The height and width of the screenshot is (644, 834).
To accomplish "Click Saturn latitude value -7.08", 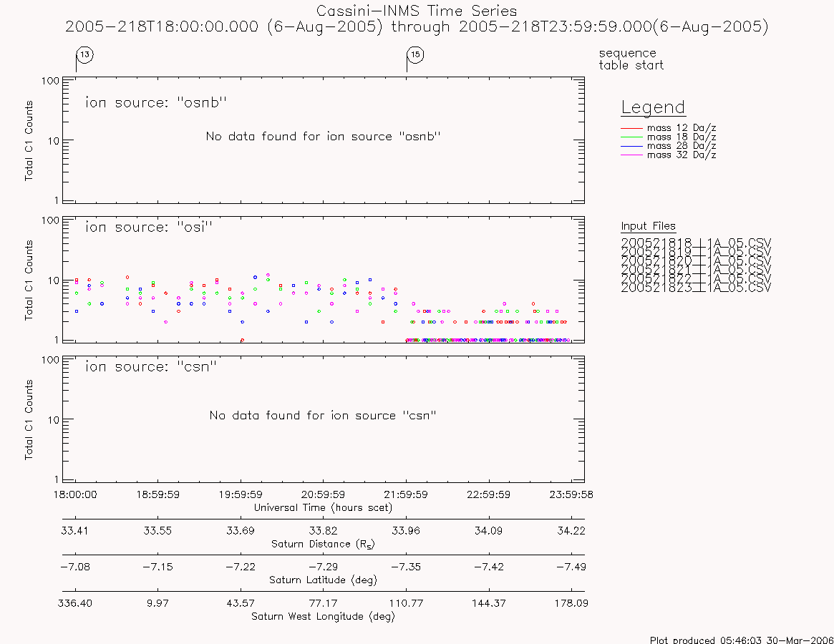I will [x=75, y=567].
